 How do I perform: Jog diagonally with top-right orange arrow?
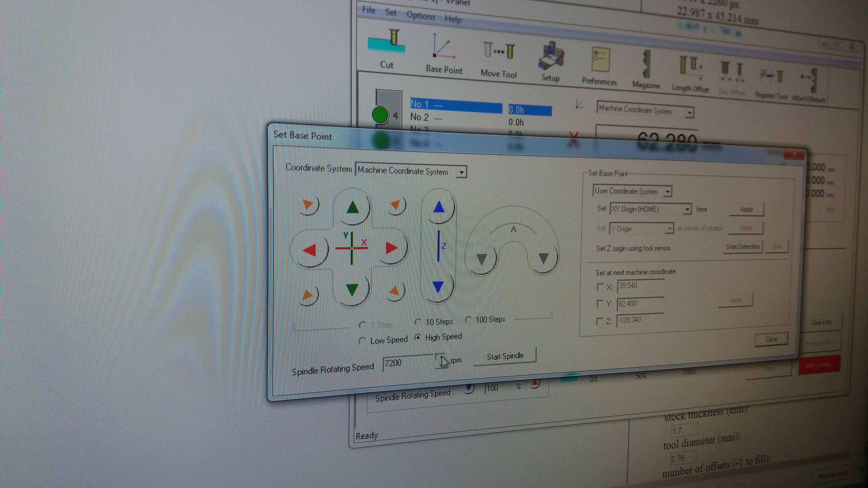point(396,204)
